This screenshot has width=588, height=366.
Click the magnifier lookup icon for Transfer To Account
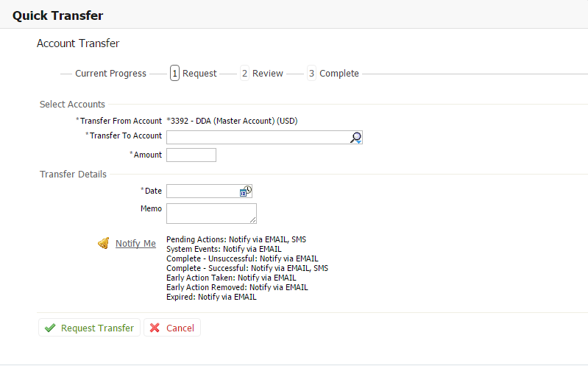[x=355, y=138]
